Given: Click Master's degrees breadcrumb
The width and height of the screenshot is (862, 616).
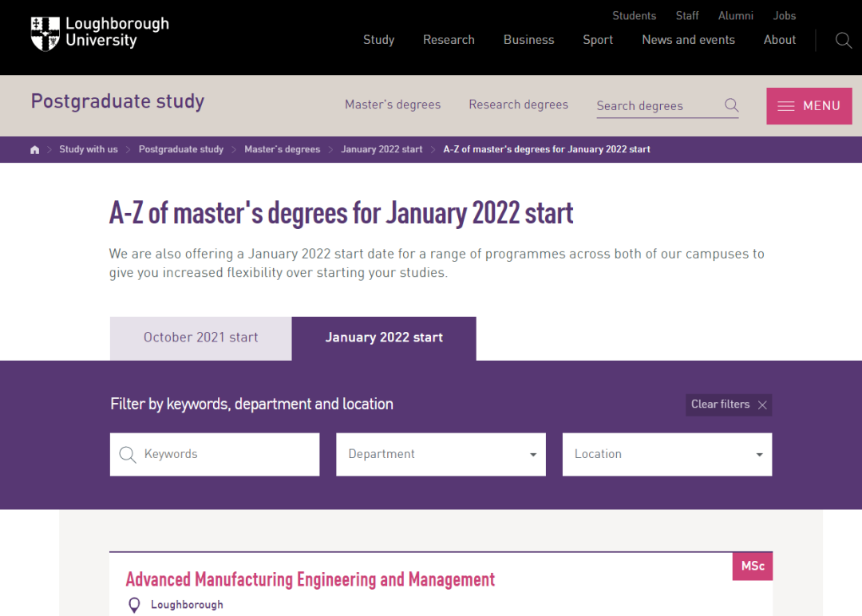Looking at the screenshot, I should [x=282, y=149].
